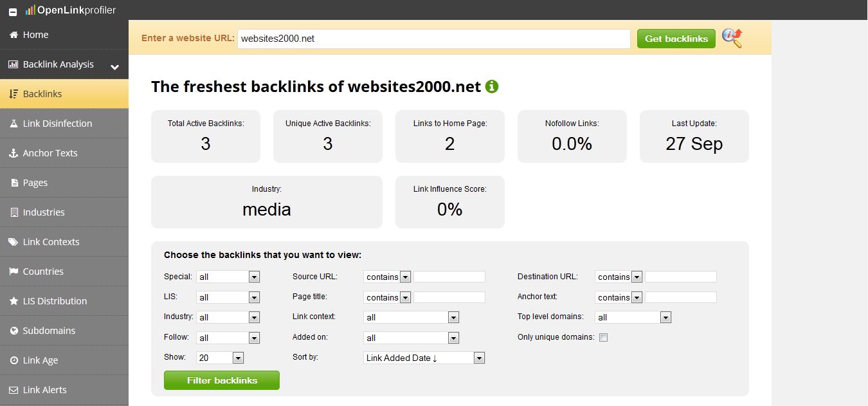Click the Anchor Texts anchor icon
868x406 pixels.
pyautogui.click(x=14, y=153)
